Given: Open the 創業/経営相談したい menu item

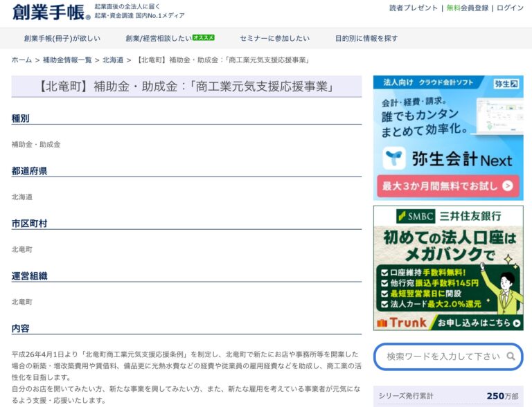Looking at the screenshot, I should point(159,39).
